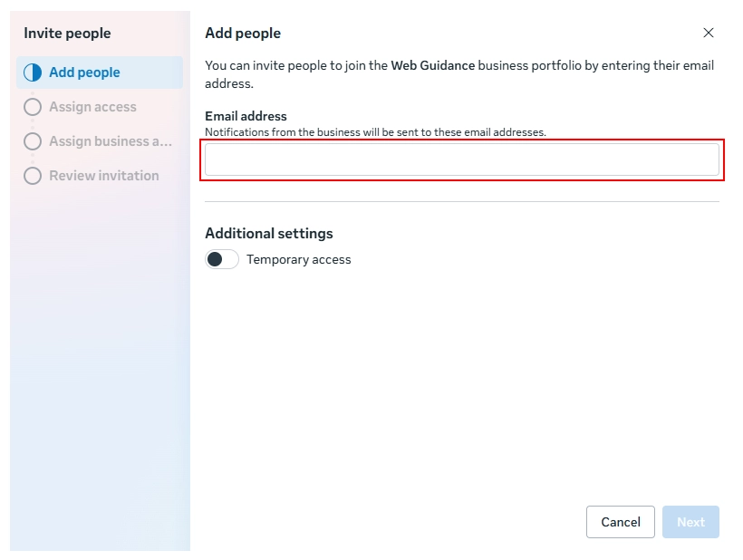Click the half-filled Add people step icon
The image size is (743, 560).
(x=33, y=72)
